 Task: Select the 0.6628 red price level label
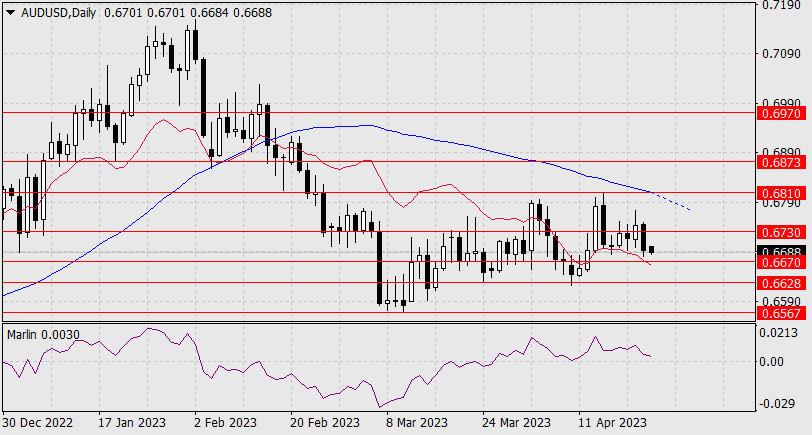click(x=781, y=283)
